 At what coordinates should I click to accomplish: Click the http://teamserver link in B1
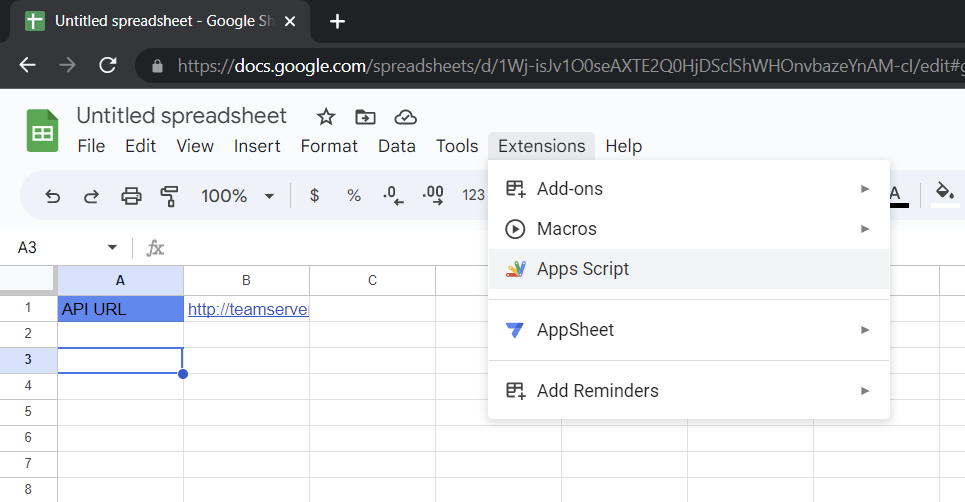click(248, 309)
